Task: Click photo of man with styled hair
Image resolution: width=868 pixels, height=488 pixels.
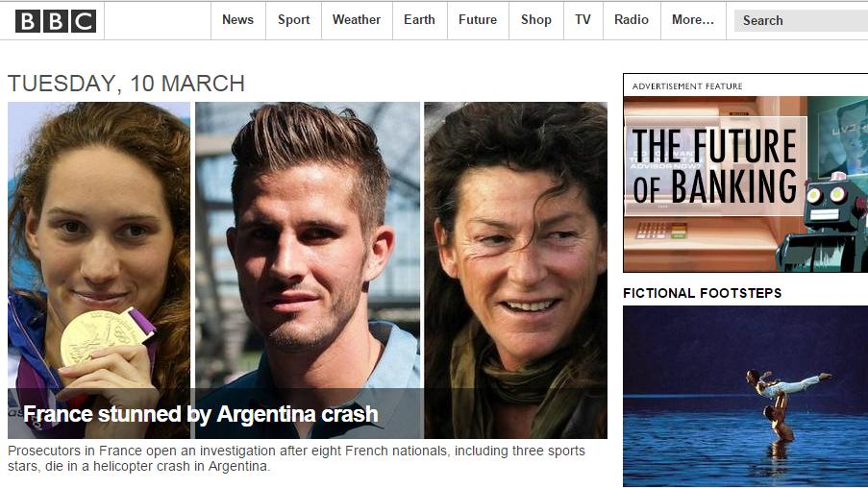Action: [308, 270]
